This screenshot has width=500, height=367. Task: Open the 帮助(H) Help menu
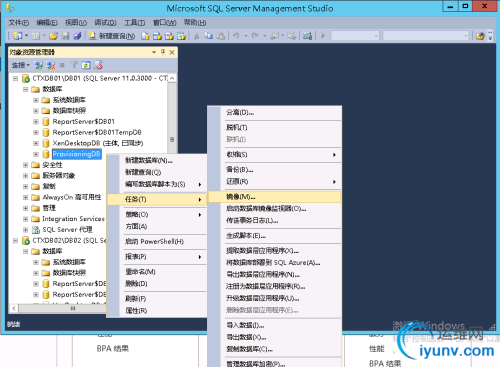point(195,23)
